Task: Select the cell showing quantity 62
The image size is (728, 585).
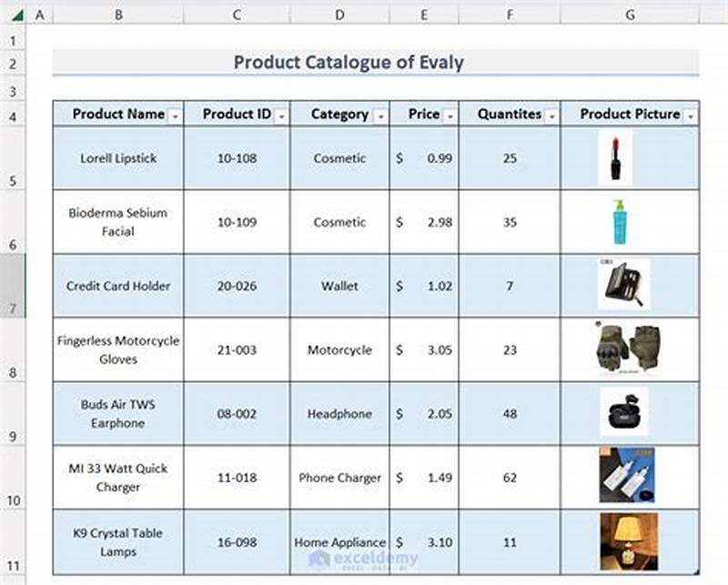Action: (510, 476)
